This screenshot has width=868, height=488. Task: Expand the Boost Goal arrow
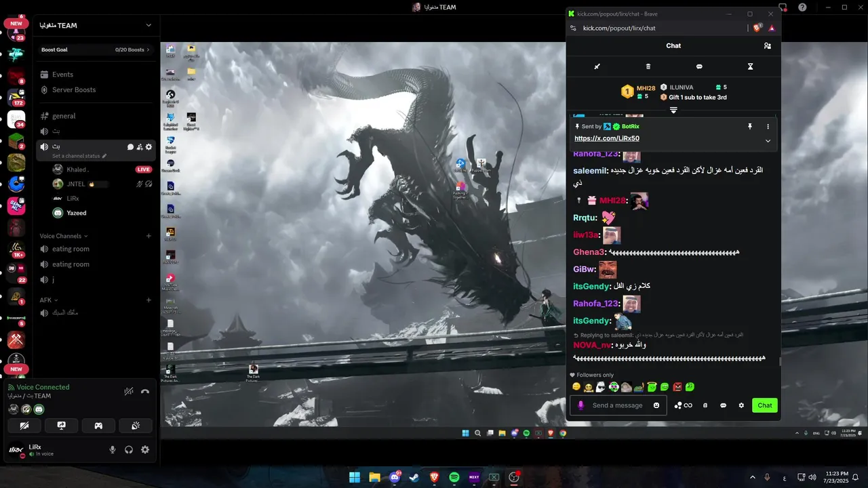pyautogui.click(x=149, y=49)
